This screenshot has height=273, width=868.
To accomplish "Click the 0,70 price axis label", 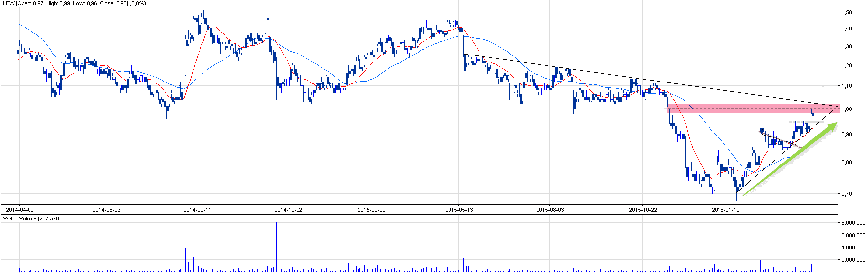I will point(847,194).
